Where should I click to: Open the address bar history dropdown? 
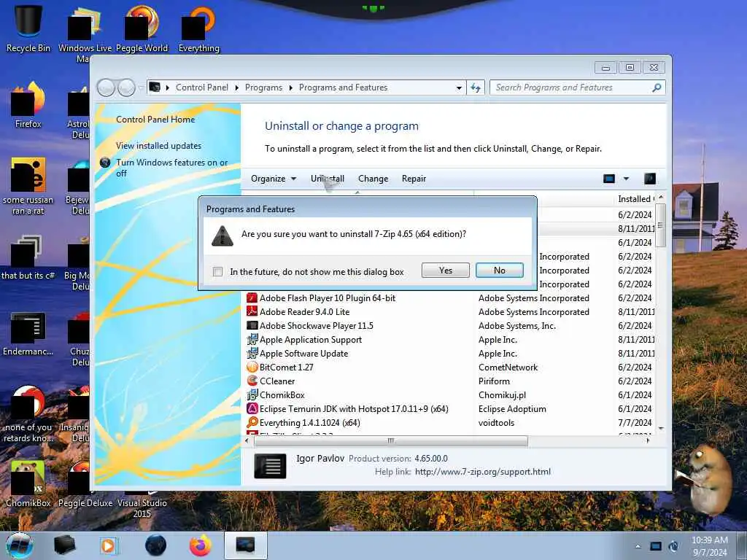459,87
